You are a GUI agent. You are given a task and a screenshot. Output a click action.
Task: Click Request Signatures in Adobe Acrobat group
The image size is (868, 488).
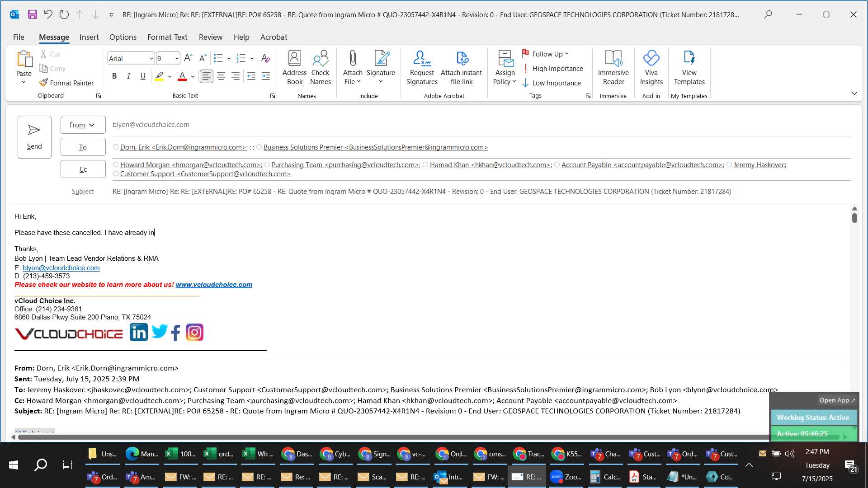pos(422,68)
